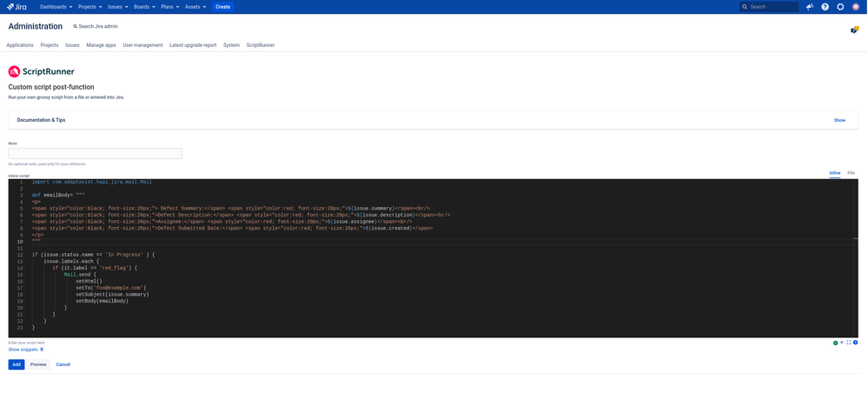Click the 'red_flag' condition line
The height and width of the screenshot is (393, 868).
[95, 269]
